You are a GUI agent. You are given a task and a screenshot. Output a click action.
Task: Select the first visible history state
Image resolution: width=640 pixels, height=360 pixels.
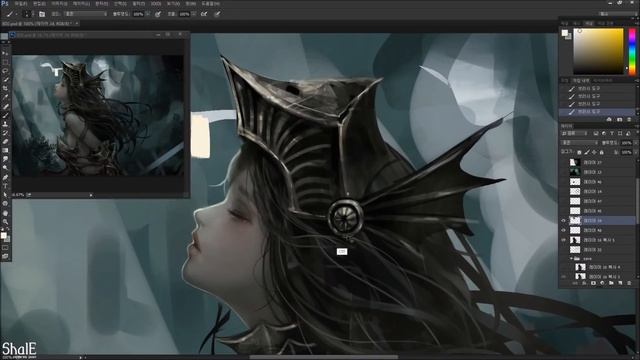click(597, 88)
